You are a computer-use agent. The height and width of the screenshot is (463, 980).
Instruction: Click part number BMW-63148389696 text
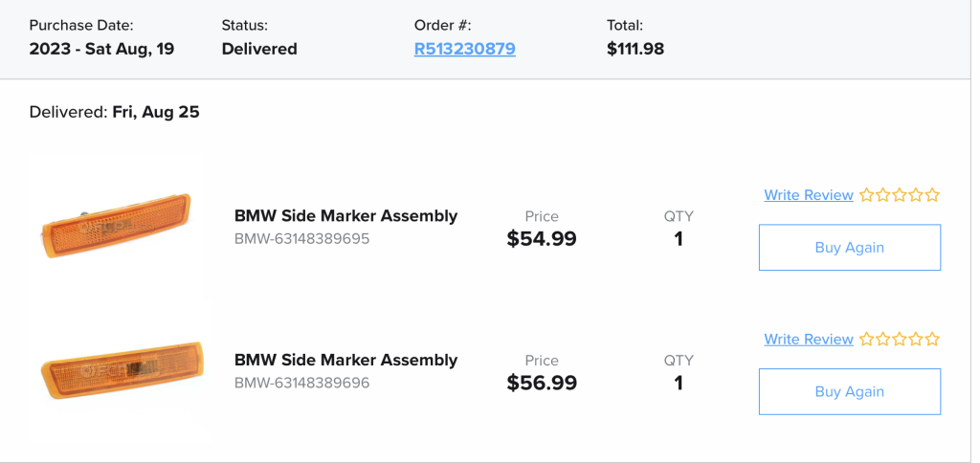[301, 383]
